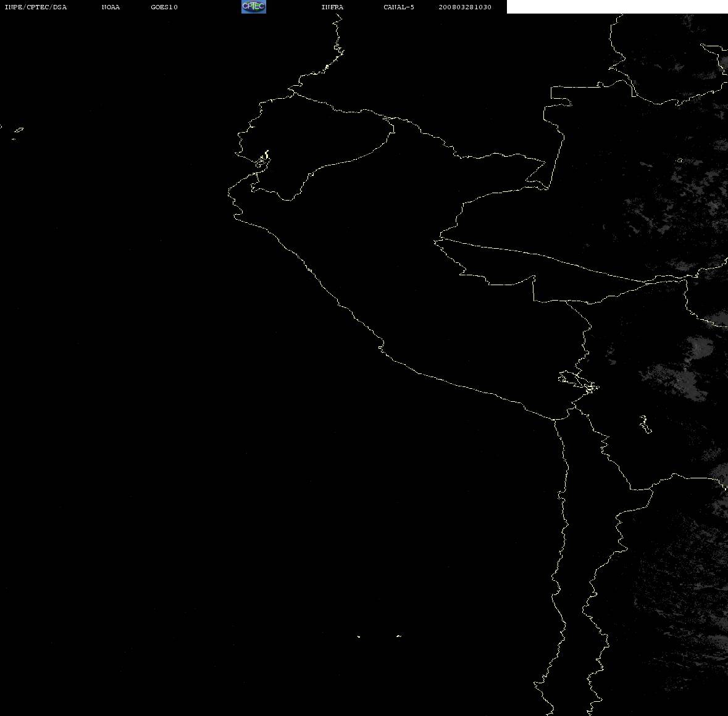
Task: Click the Lake Titicaca outline
Action: (579, 381)
